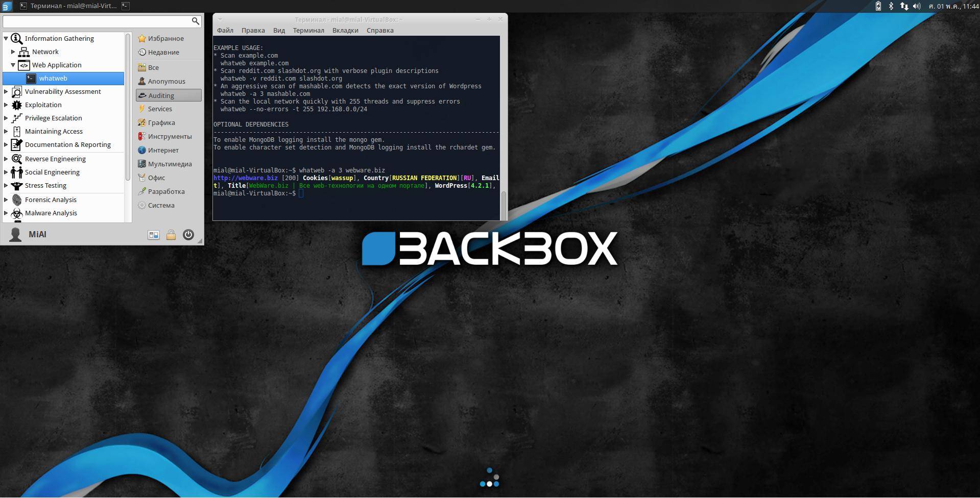
Task: Select the Auditing category button
Action: (x=169, y=95)
